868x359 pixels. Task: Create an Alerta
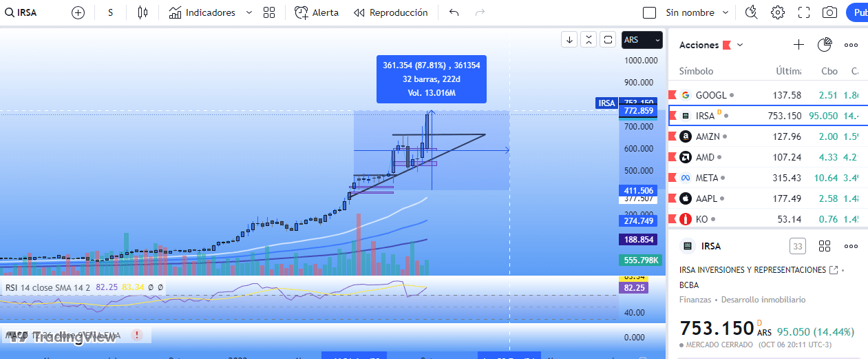coord(317,12)
